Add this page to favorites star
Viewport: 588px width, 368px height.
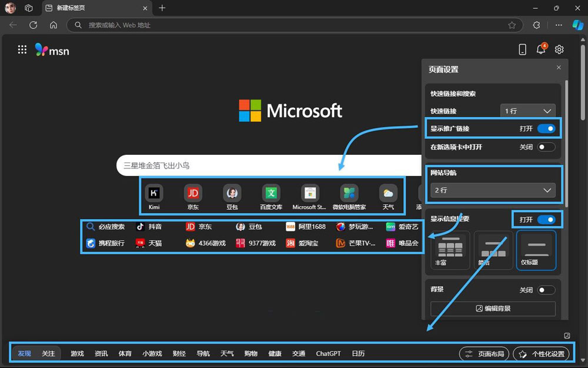[x=512, y=25]
